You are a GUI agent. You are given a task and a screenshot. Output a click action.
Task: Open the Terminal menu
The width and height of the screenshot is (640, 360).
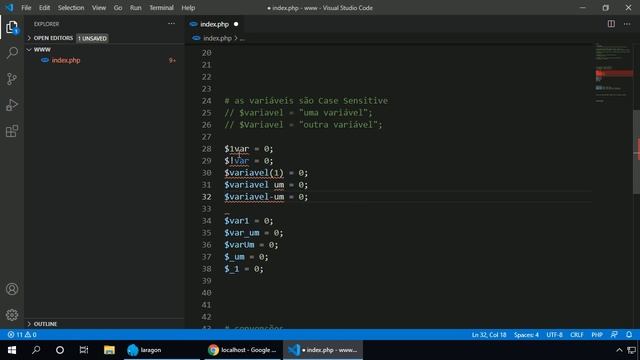pos(161,8)
